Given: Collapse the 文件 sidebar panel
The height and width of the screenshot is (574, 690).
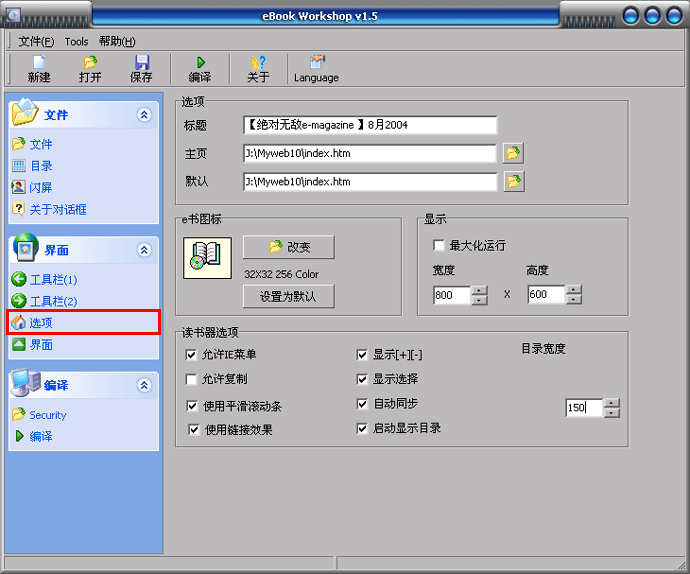Looking at the screenshot, I should pos(145,115).
